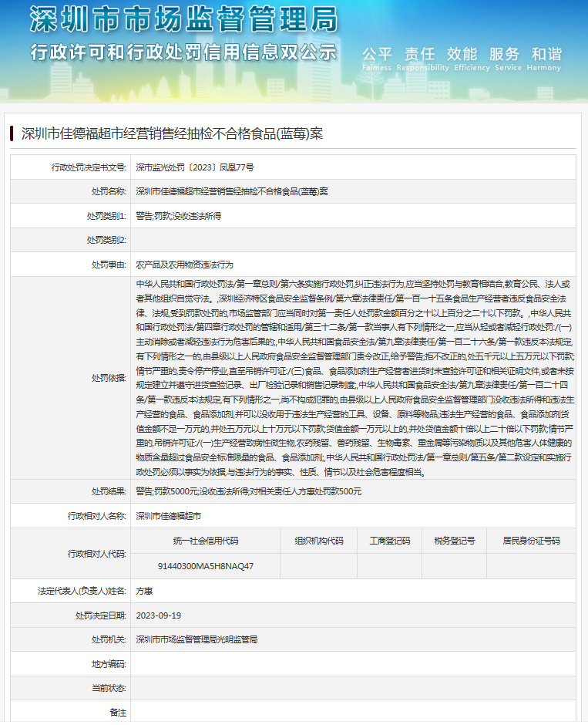Image resolution: width=588 pixels, height=725 pixels.
Task: Click the 处罚事由 row label
Action: pos(109,265)
